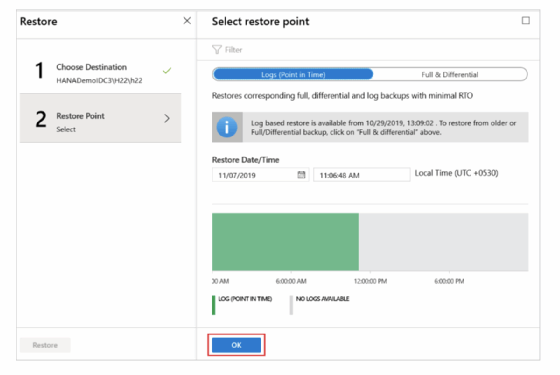The image size is (560, 375).
Task: Click the green log availability timeline region
Action: pos(285,242)
